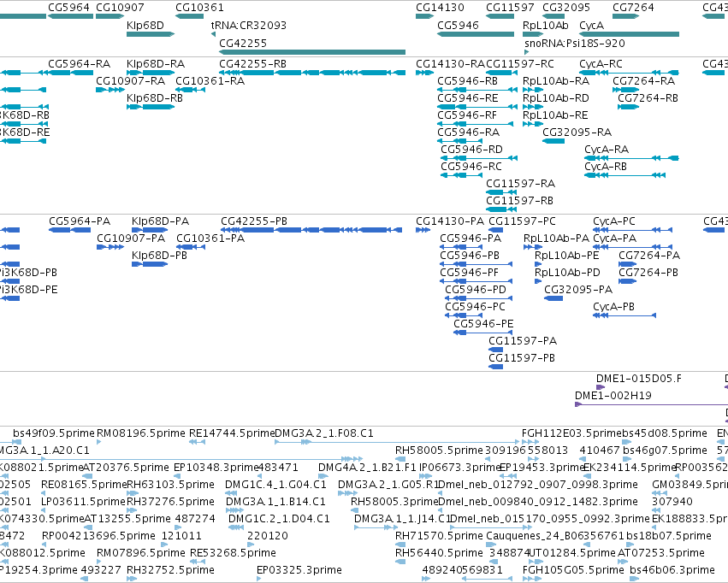Click the RpL10Ab-PA protein label
Image resolution: width=728 pixels, height=583 pixels.
(557, 238)
